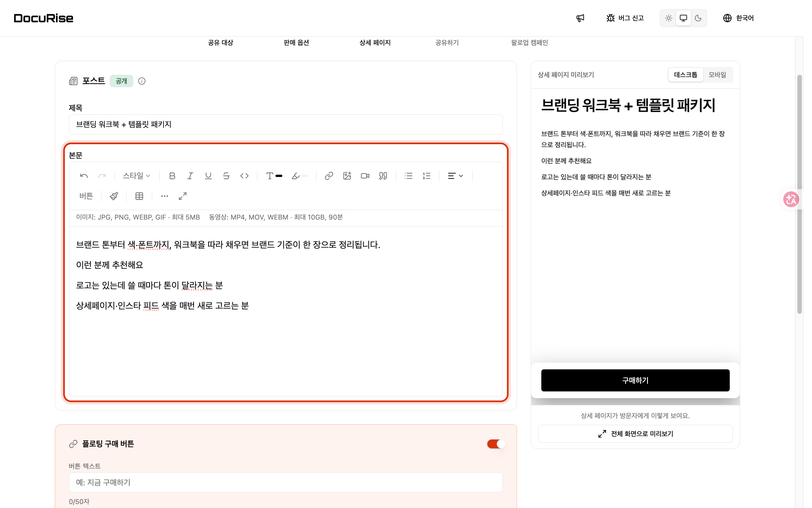Viewport: 812px width, 508px height.
Task: Click the announcements megaphone icon
Action: [580, 18]
